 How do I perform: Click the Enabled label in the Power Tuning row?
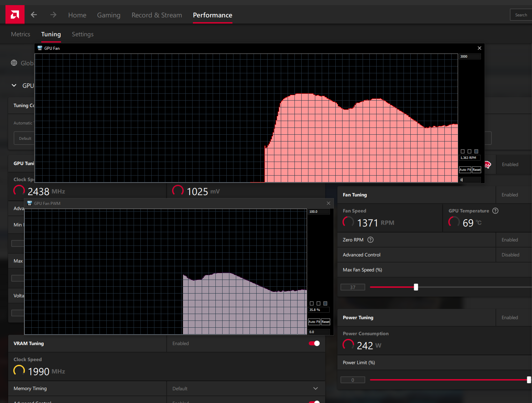pos(510,317)
